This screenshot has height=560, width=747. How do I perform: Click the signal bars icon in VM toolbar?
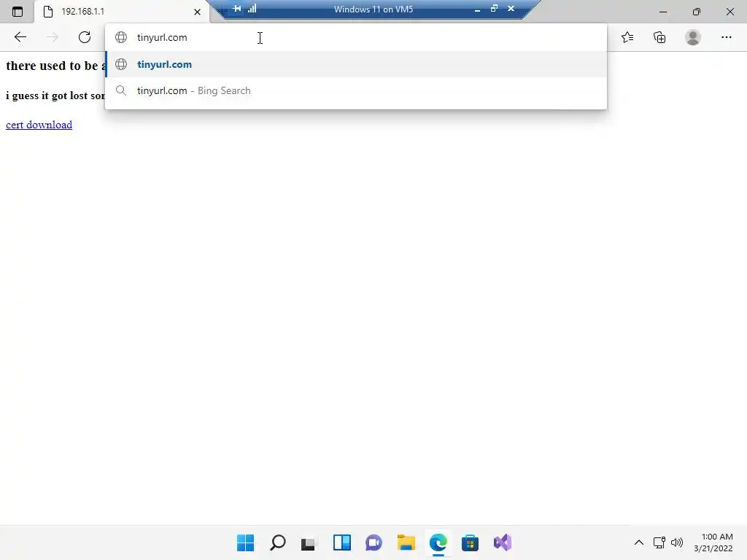click(252, 9)
